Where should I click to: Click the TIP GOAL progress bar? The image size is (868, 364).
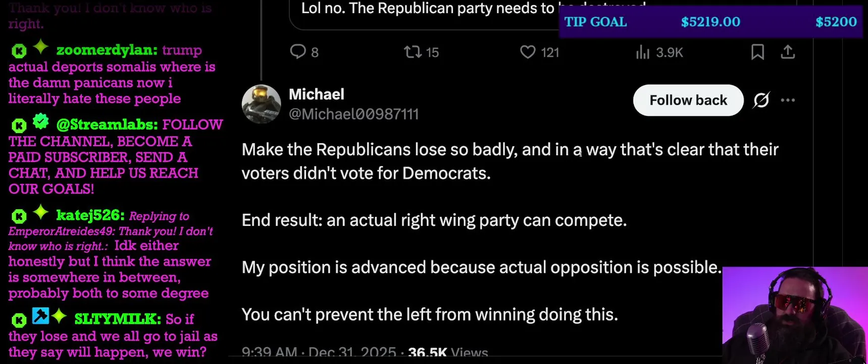(x=710, y=22)
